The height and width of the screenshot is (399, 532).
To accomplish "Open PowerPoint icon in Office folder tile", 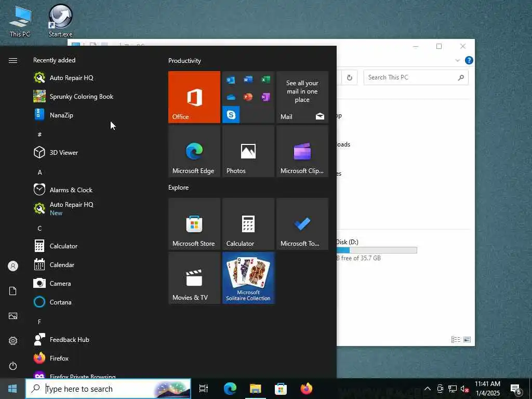I will pyautogui.click(x=248, y=97).
